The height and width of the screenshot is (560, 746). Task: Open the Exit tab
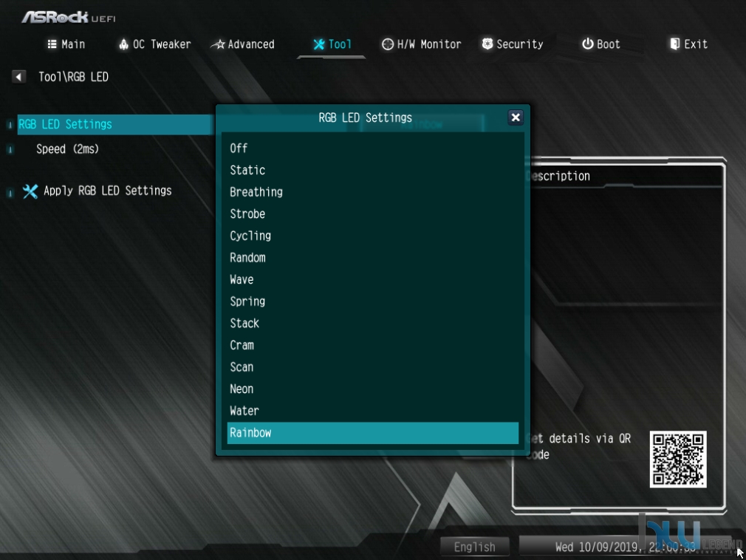688,44
